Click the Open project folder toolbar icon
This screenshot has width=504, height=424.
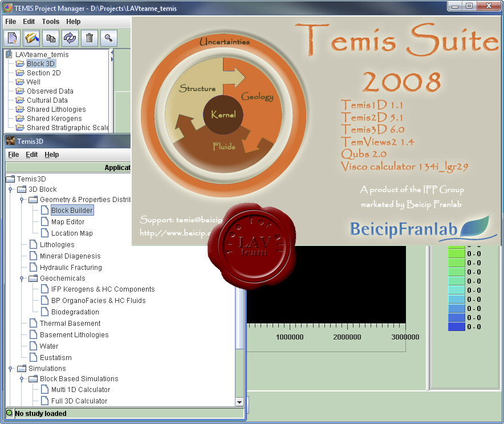click(31, 38)
